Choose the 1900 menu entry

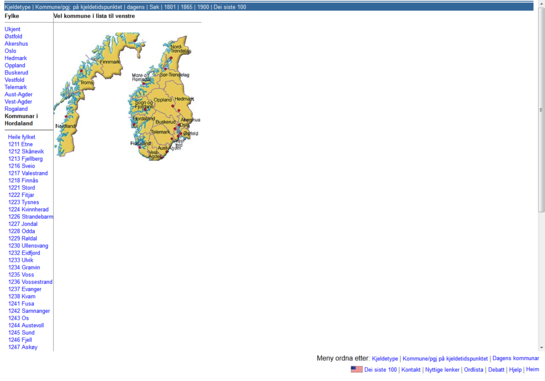pyautogui.click(x=203, y=7)
